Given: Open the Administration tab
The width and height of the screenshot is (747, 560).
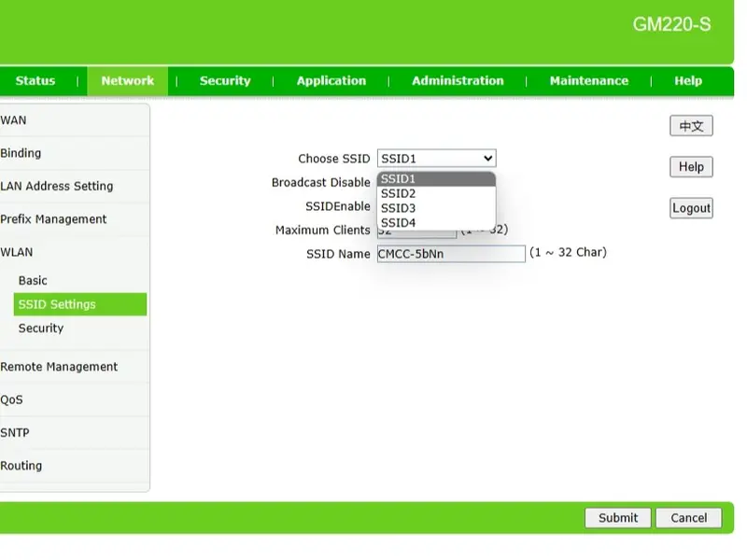Looking at the screenshot, I should 458,81.
